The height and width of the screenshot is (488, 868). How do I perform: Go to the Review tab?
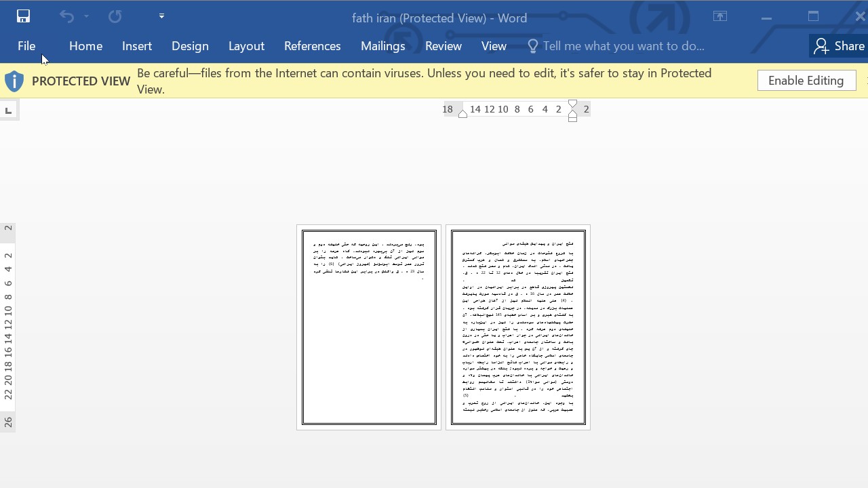(443, 46)
